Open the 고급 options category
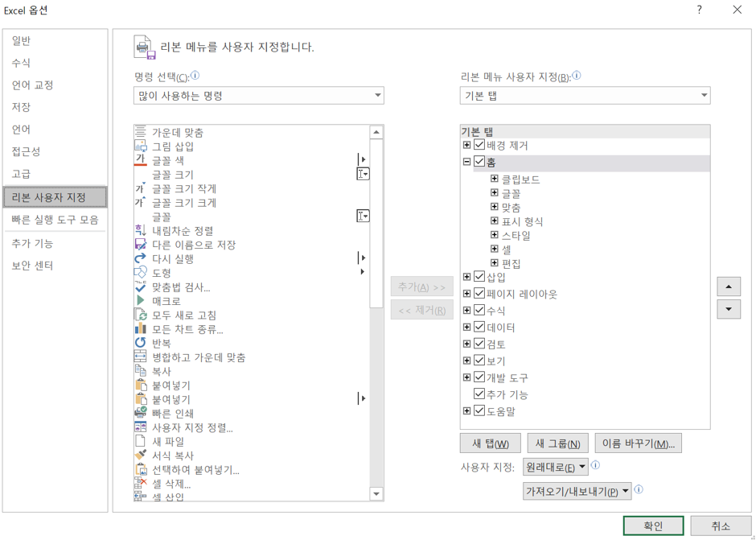The height and width of the screenshot is (540, 756). [55, 174]
